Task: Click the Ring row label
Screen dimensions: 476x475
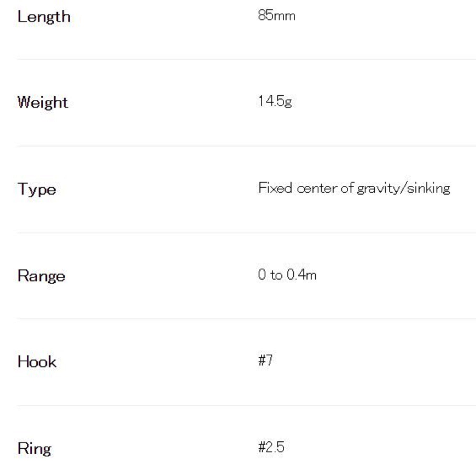Action: (35, 448)
